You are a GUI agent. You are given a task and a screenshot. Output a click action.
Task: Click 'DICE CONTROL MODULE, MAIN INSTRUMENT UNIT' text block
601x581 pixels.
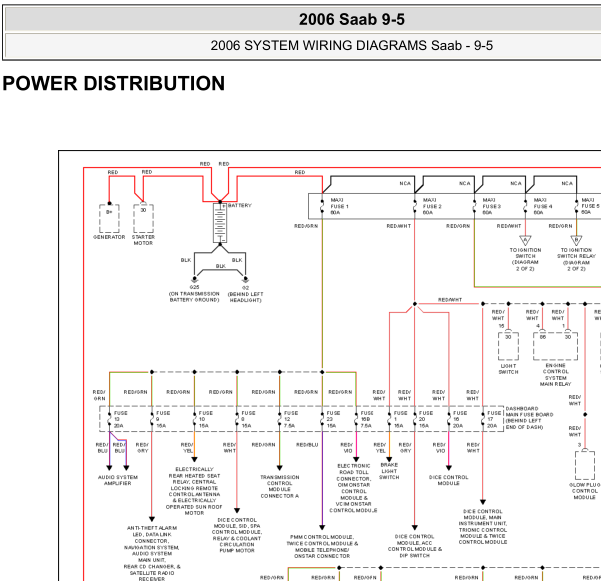[483, 527]
